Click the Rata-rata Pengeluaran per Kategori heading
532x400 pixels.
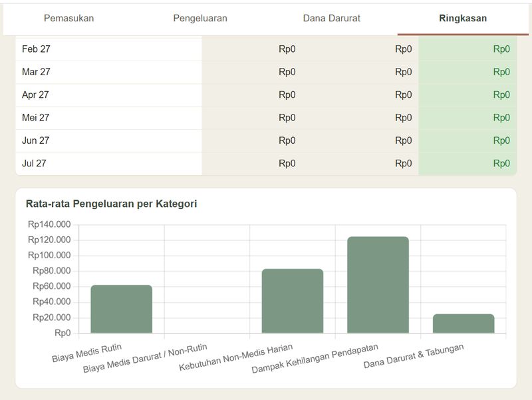click(x=111, y=204)
